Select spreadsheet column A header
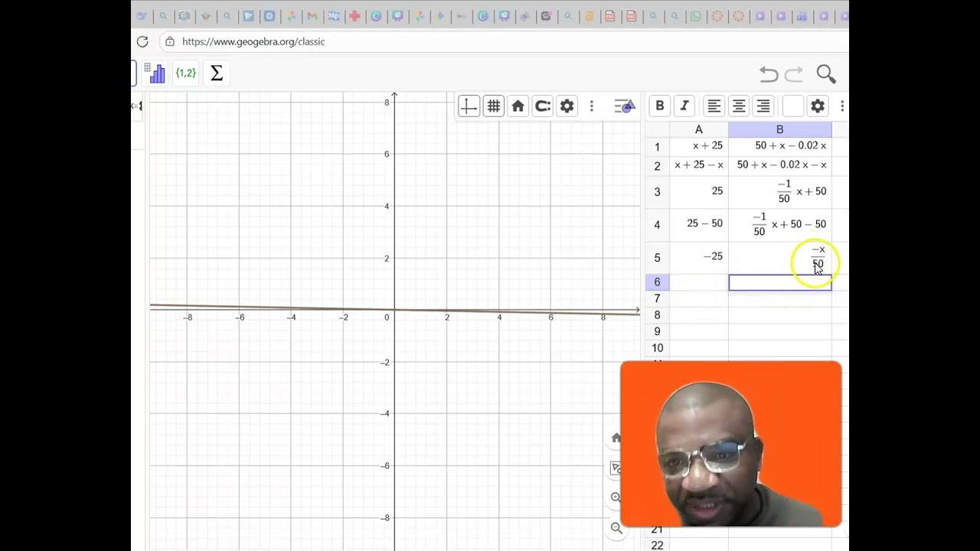This screenshot has width=980, height=551. point(699,130)
